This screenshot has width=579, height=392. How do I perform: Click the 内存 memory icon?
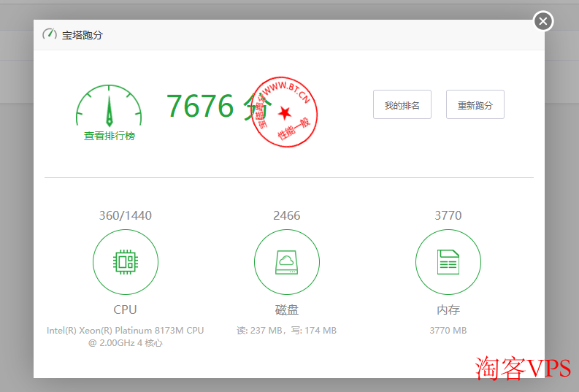(448, 262)
